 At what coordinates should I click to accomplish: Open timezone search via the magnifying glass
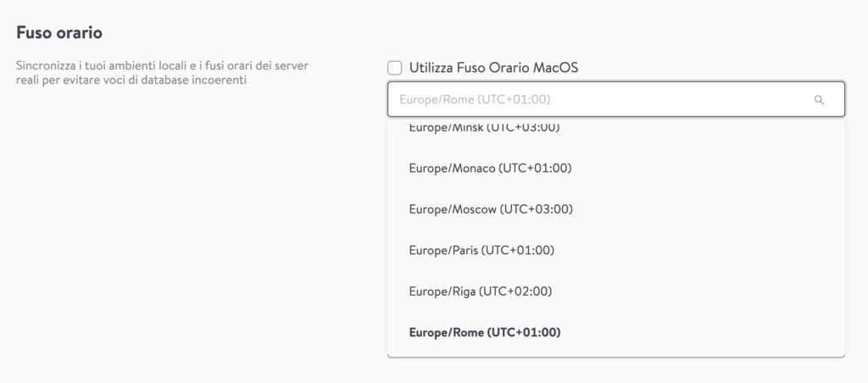click(x=819, y=100)
